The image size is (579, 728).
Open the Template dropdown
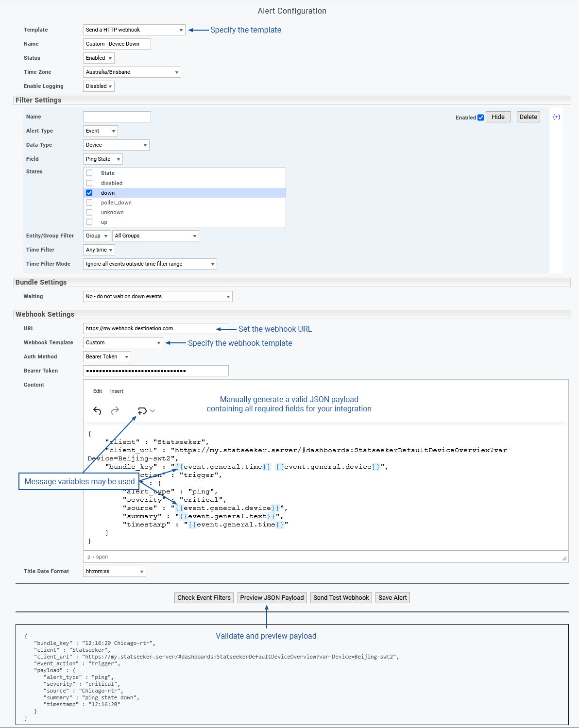[134, 30]
